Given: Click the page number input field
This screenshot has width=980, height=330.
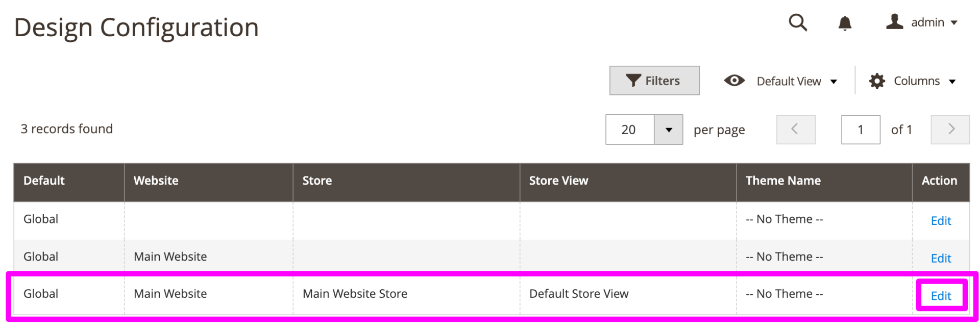Looking at the screenshot, I should click(x=861, y=129).
